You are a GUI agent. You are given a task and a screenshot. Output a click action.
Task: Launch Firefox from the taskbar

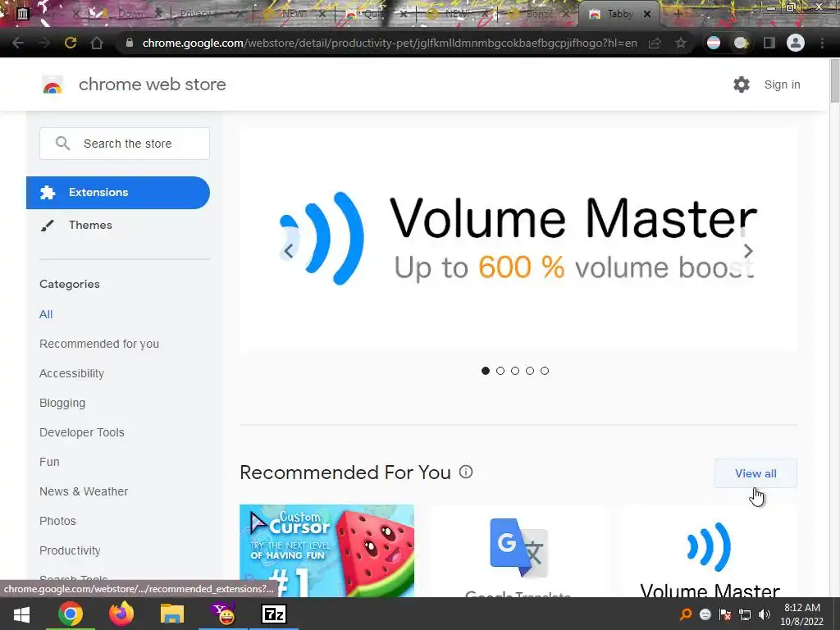pos(121,614)
